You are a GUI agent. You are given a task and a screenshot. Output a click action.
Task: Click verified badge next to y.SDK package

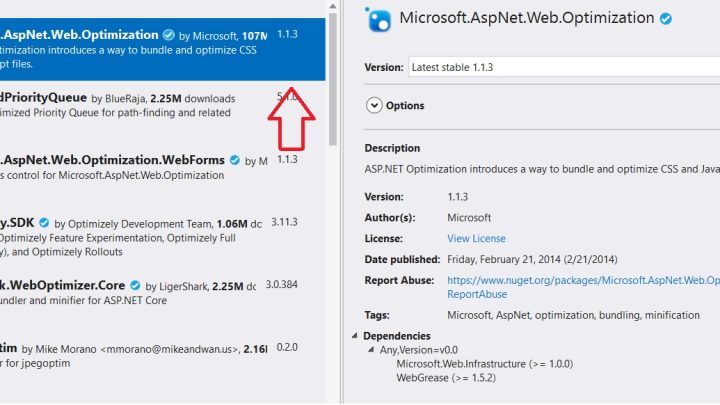[44, 223]
